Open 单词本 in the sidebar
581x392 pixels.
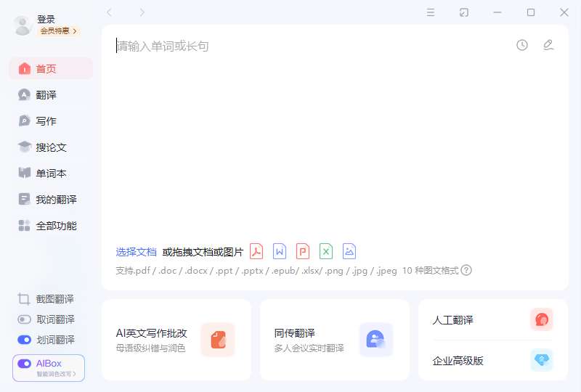51,173
